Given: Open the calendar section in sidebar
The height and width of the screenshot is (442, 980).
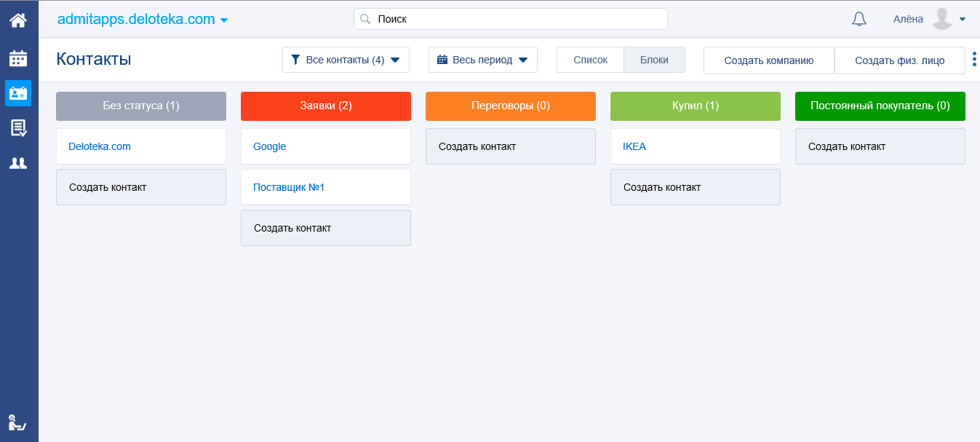Looking at the screenshot, I should (18, 58).
